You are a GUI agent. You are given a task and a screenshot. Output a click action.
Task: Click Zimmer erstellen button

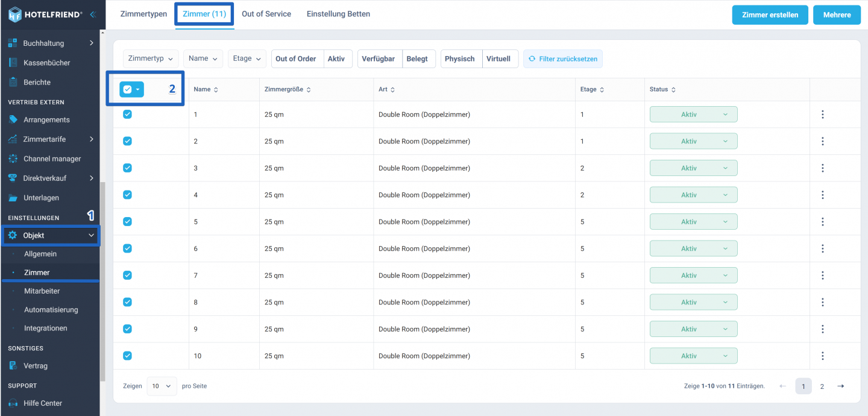[x=770, y=15]
